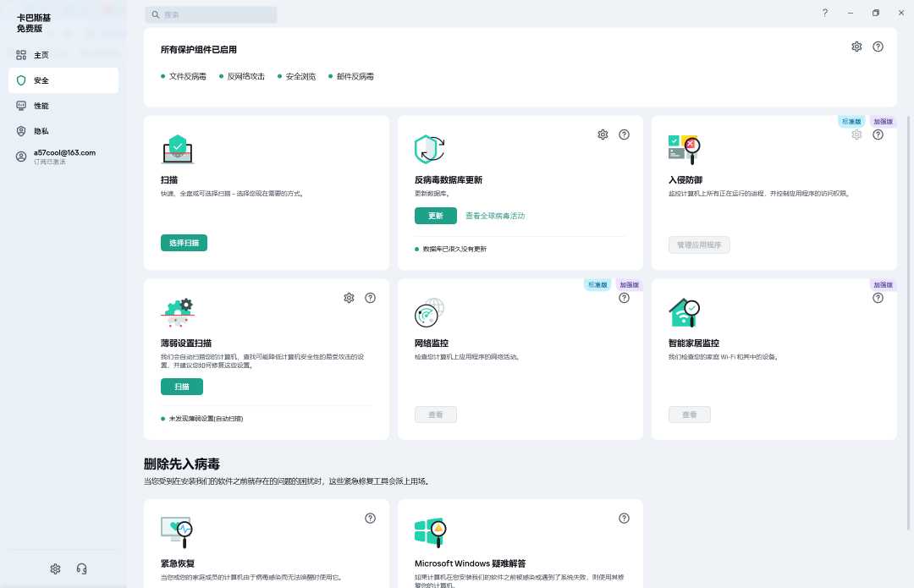Viewport: 914px width, 588px height.
Task: Click the 紧急恢复 monitor icon
Action: pyautogui.click(x=177, y=532)
